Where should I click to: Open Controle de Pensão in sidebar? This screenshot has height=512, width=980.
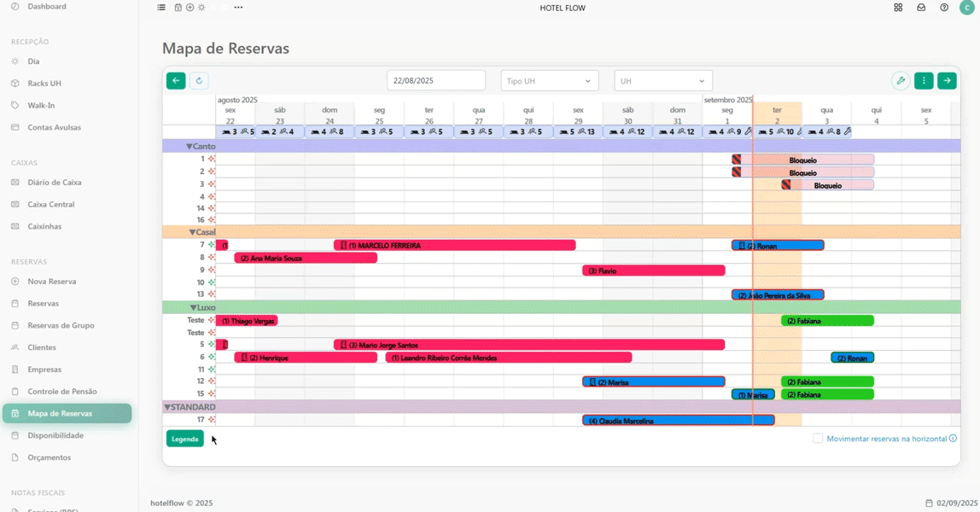(61, 392)
